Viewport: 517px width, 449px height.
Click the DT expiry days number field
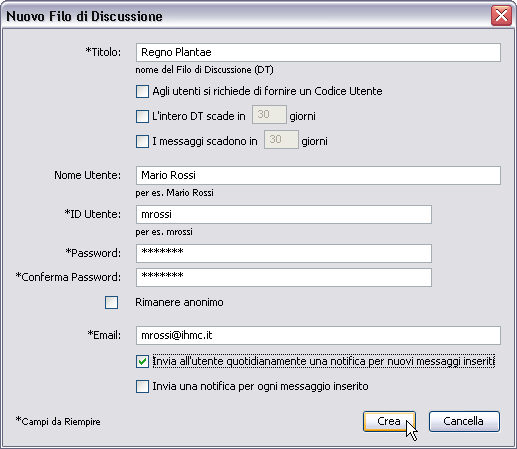[269, 115]
